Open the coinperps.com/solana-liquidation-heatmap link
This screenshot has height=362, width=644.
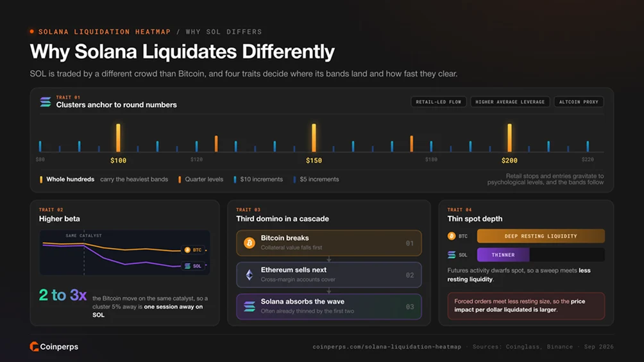387,347
